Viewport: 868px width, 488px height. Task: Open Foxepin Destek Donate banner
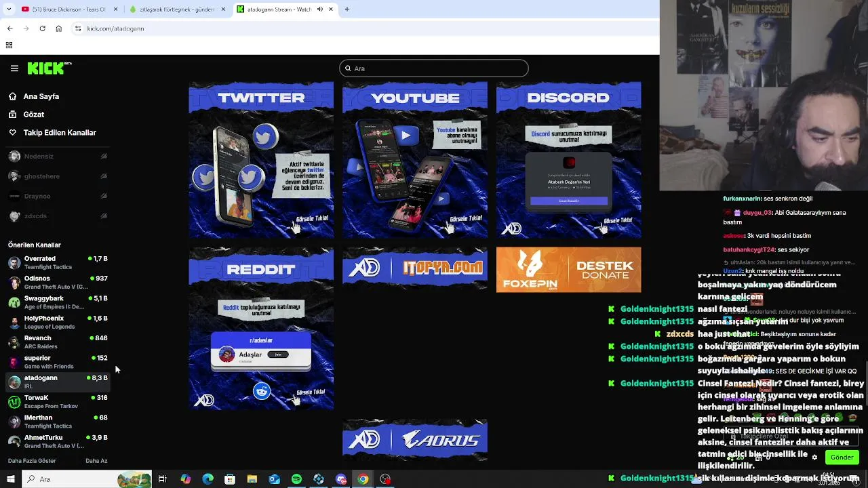568,270
